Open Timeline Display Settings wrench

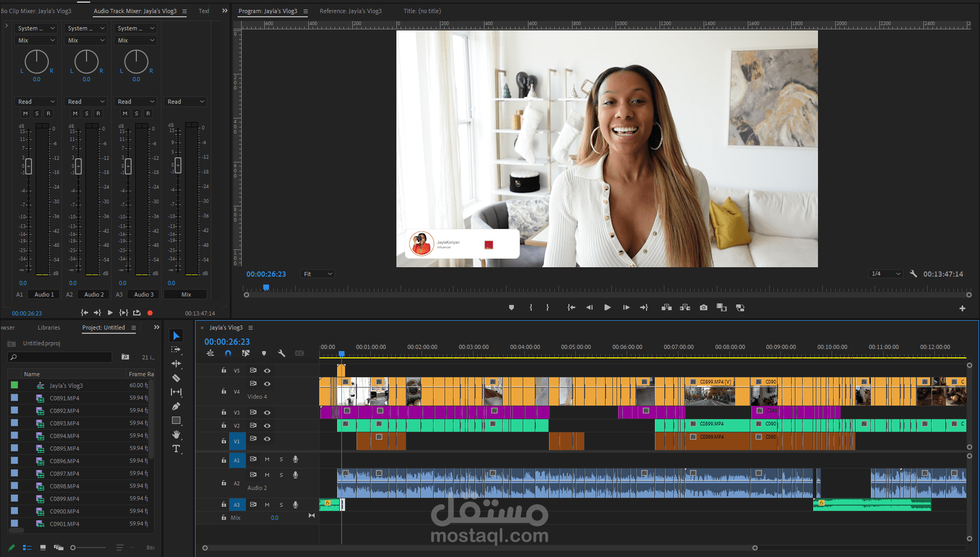pos(282,354)
